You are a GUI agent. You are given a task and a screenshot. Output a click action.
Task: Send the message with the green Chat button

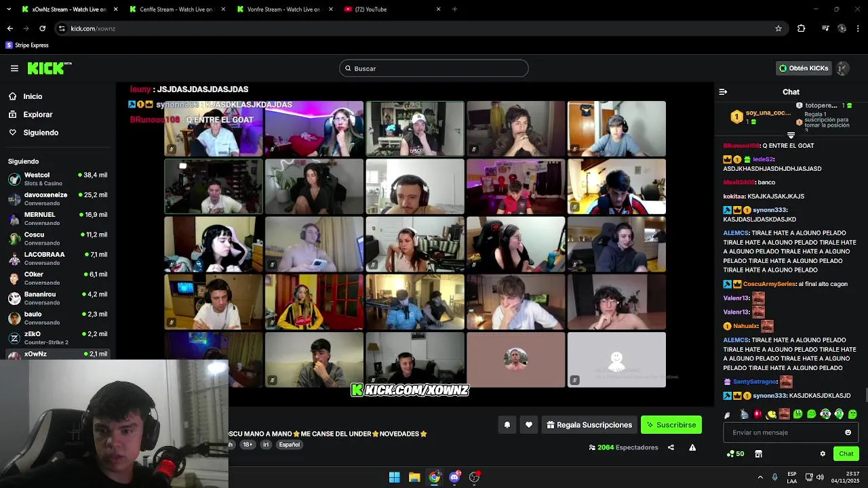846,454
